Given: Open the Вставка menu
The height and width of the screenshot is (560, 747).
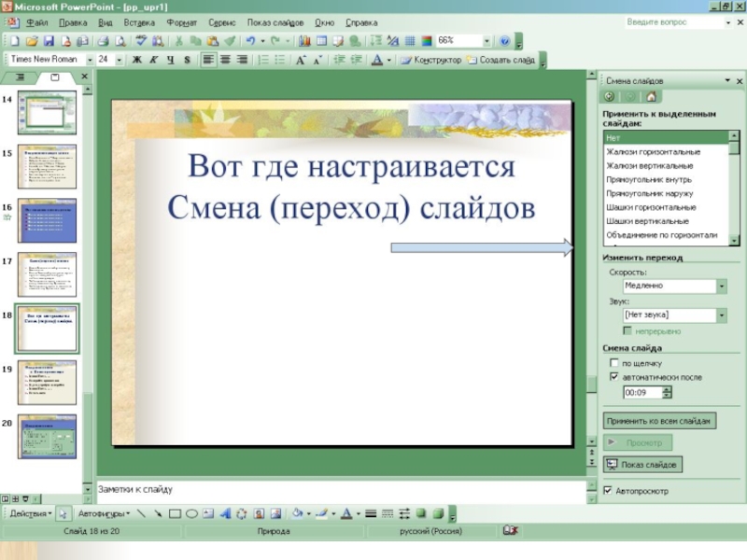Looking at the screenshot, I should click(139, 21).
